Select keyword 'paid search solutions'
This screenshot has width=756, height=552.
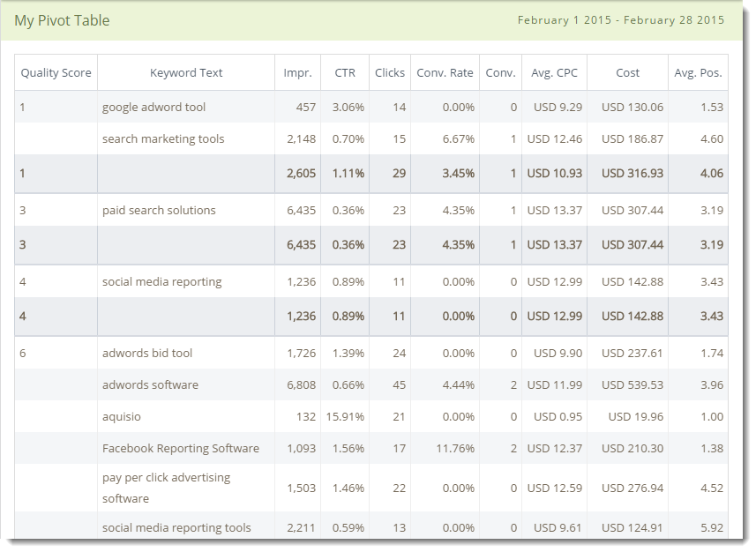[159, 210]
